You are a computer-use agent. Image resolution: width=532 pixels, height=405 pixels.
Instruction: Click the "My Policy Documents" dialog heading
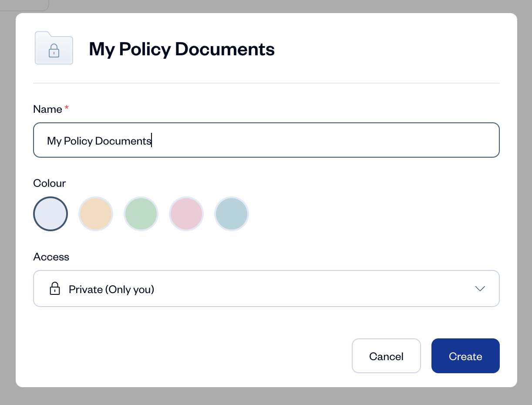[182, 49]
